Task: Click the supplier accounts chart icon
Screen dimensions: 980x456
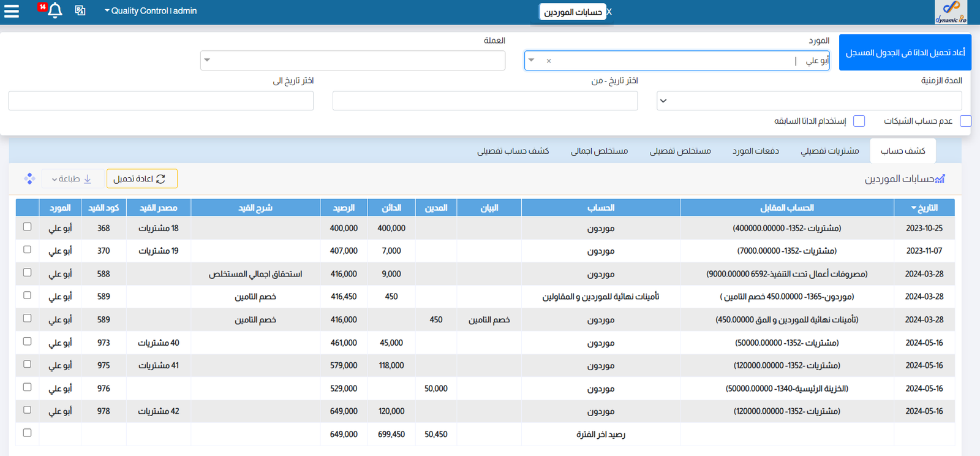Action: [x=940, y=179]
